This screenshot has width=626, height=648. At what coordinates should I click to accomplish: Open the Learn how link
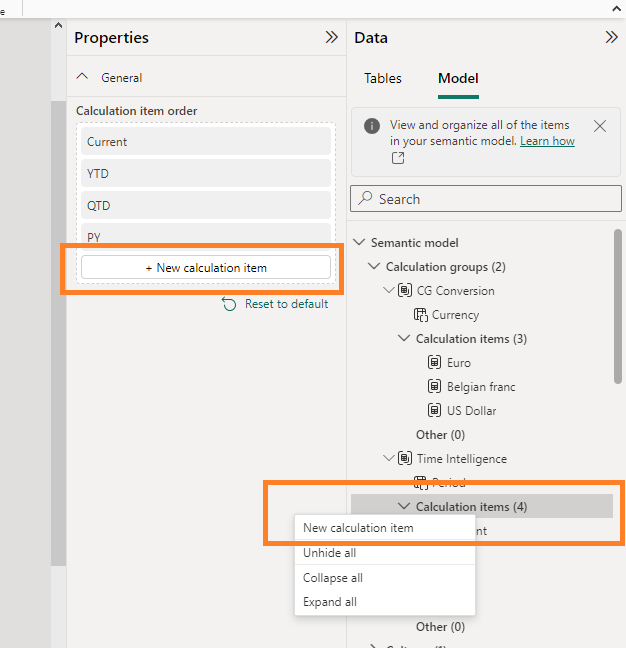(x=547, y=141)
